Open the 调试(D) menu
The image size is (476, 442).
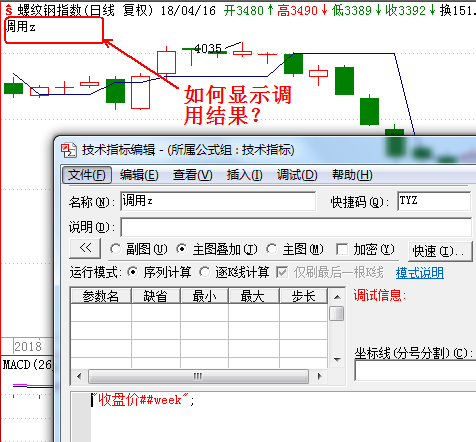(x=297, y=175)
